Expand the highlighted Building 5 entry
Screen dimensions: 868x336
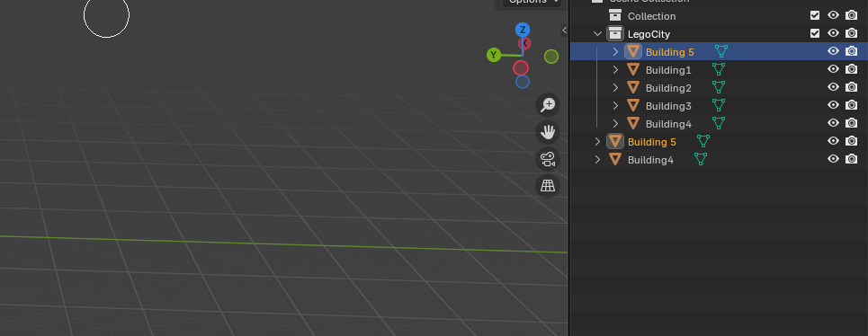click(615, 51)
